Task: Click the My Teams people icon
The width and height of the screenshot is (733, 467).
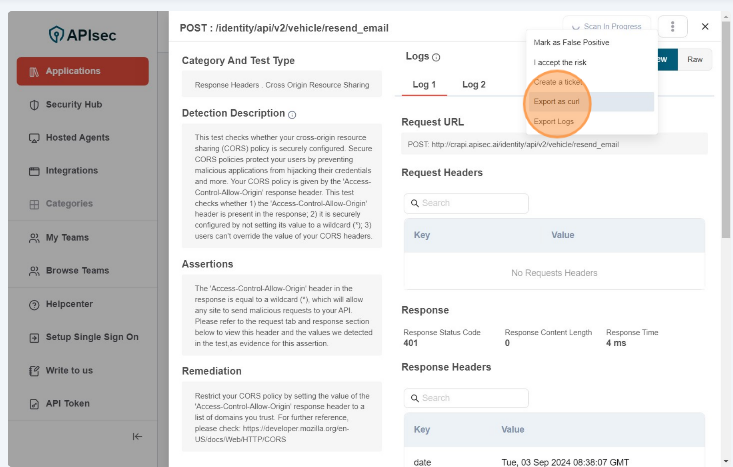Action: tap(34, 238)
